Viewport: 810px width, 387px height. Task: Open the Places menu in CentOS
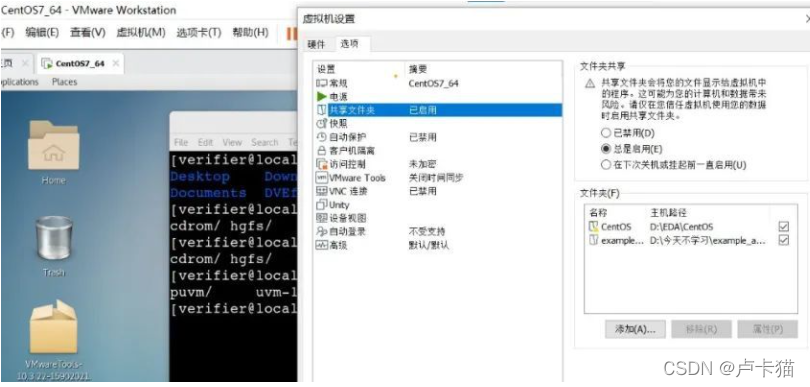(65, 82)
